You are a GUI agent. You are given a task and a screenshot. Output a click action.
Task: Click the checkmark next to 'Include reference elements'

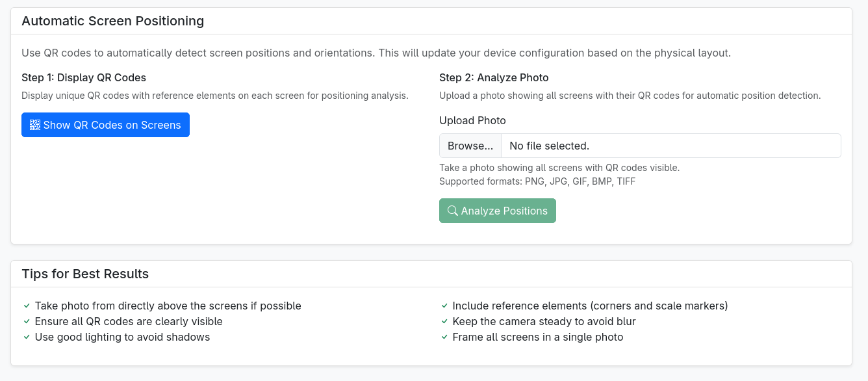click(x=444, y=306)
